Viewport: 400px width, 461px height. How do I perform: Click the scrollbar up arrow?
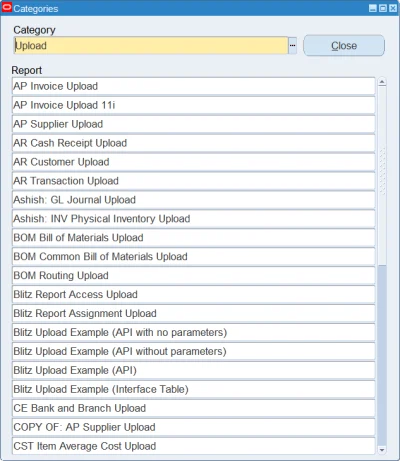click(x=382, y=82)
